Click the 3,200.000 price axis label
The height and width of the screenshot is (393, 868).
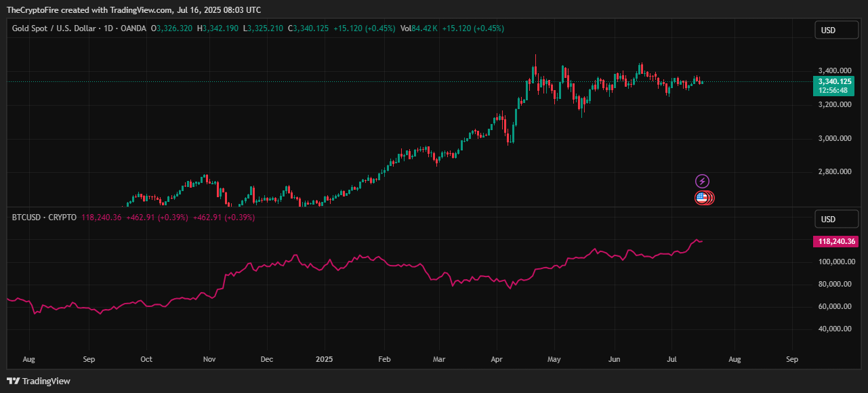coord(835,104)
